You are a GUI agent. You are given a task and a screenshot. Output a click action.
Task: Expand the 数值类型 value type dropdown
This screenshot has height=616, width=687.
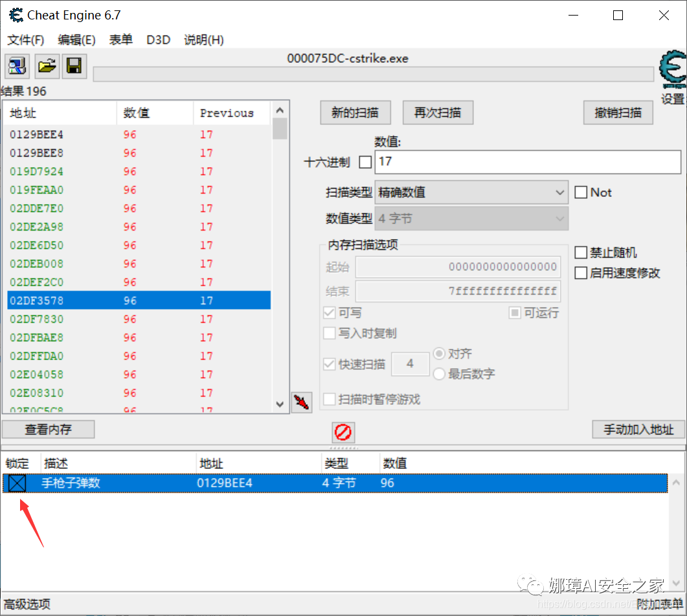click(471, 219)
